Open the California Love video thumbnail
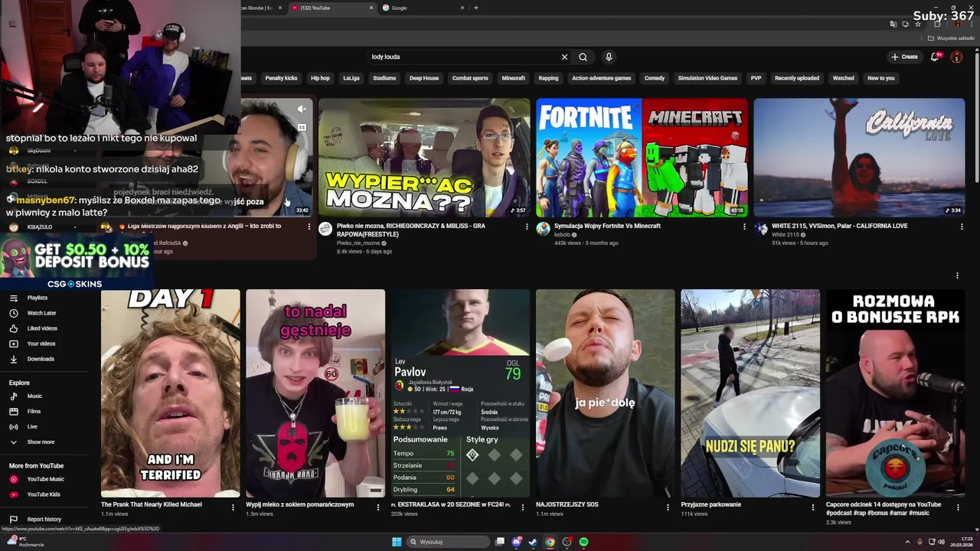 [x=859, y=158]
